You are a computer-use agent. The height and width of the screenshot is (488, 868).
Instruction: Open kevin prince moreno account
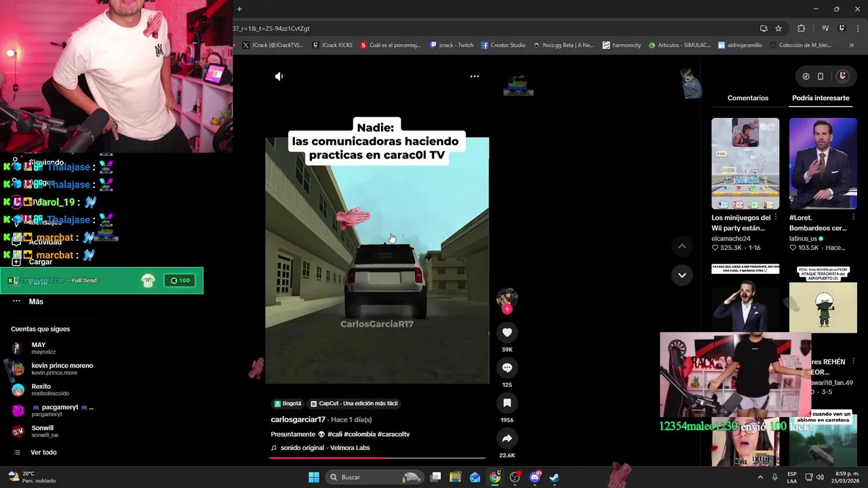tap(52, 369)
